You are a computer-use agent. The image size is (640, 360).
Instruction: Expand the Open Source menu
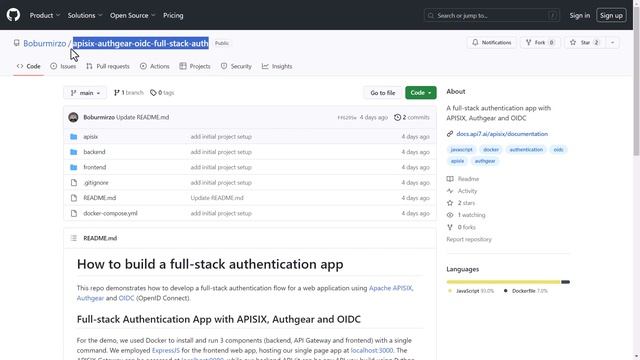tap(132, 15)
